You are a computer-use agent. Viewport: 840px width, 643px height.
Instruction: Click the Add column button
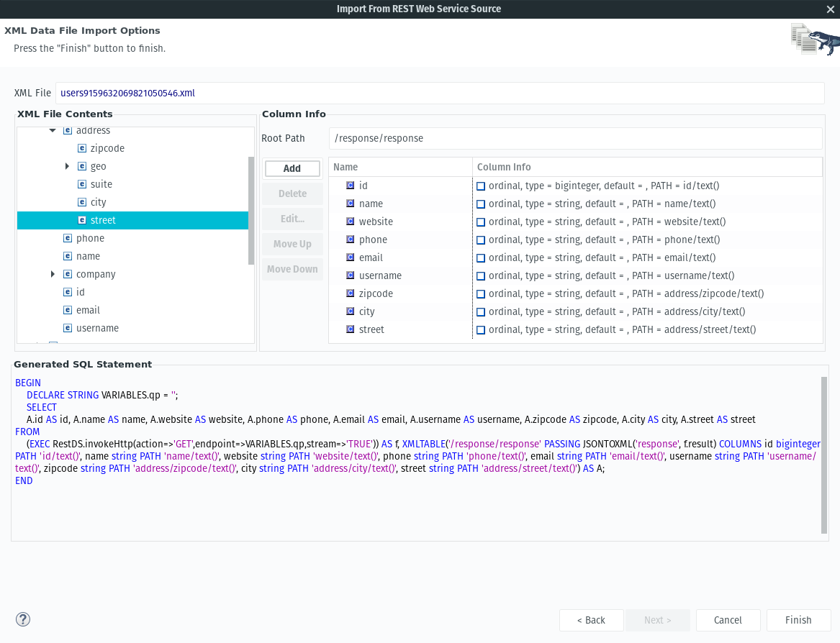pyautogui.click(x=292, y=168)
